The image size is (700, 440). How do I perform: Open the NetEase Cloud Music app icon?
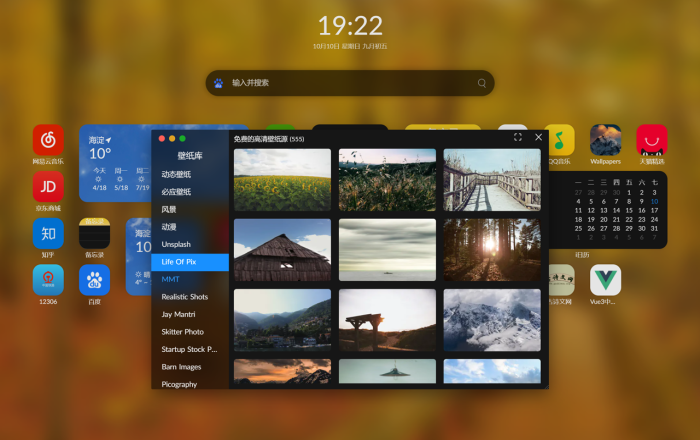pos(48,140)
